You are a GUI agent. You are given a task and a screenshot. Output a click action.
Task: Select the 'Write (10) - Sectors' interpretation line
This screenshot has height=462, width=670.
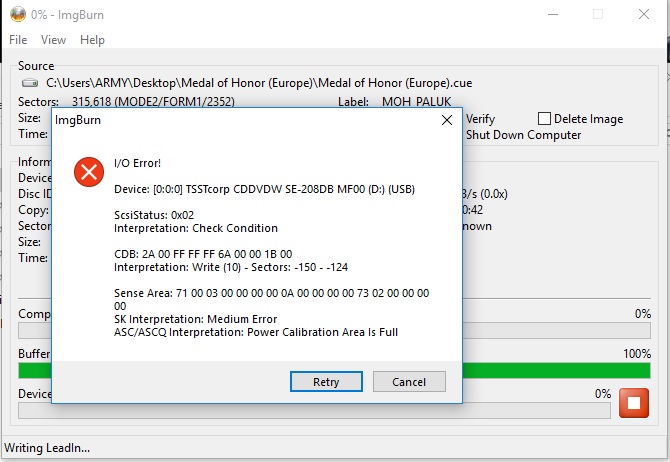tap(231, 268)
